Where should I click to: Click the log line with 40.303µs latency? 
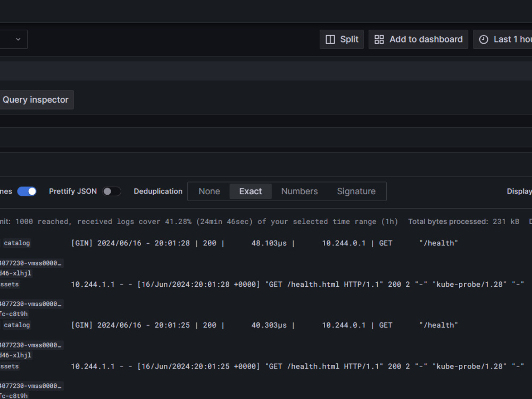click(x=264, y=326)
